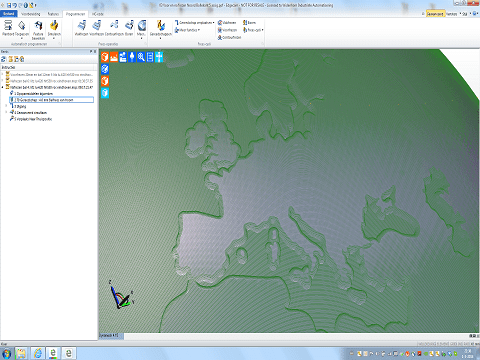Select the highlighted instruction item numbered 2
480x360 pixels.
[52, 100]
